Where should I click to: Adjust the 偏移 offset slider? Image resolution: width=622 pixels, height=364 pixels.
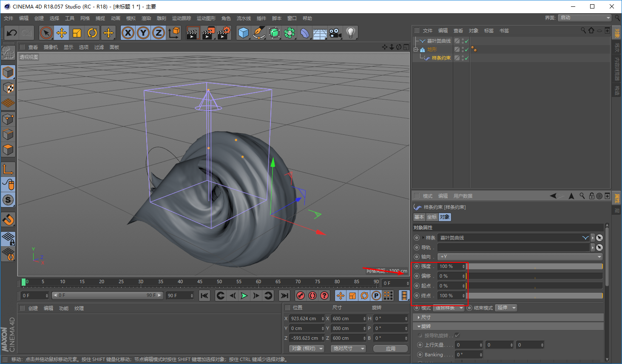tap(535, 276)
